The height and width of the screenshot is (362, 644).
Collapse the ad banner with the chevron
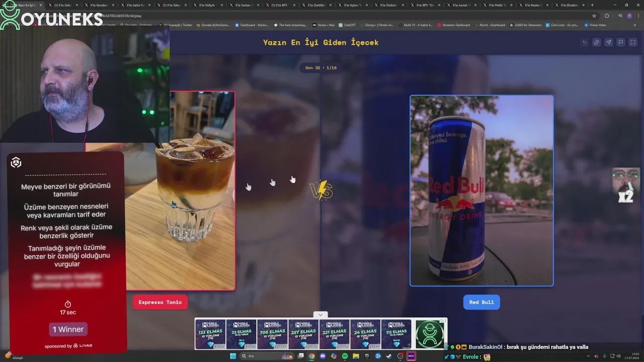320,315
